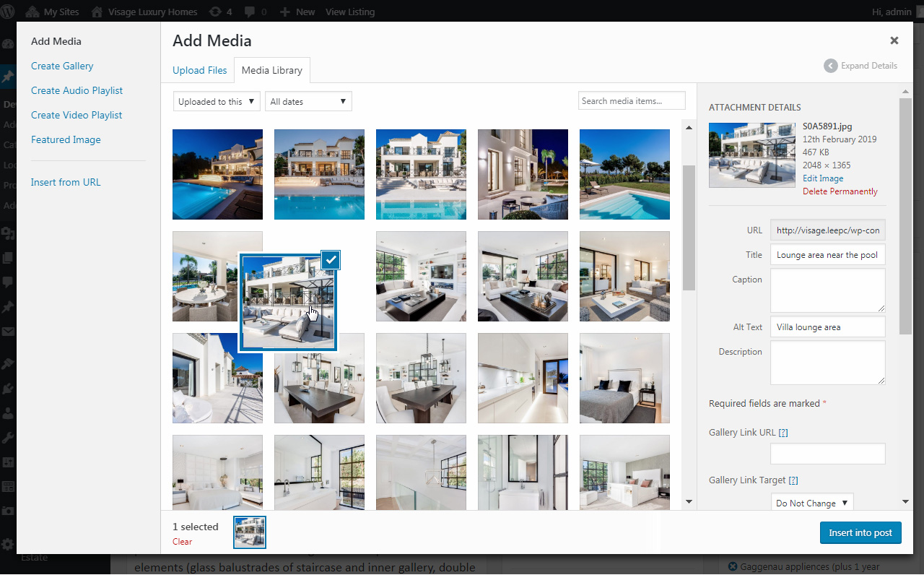Screen dimensions: 924x575
Task: Click the attachment URL field
Action: 828,230
